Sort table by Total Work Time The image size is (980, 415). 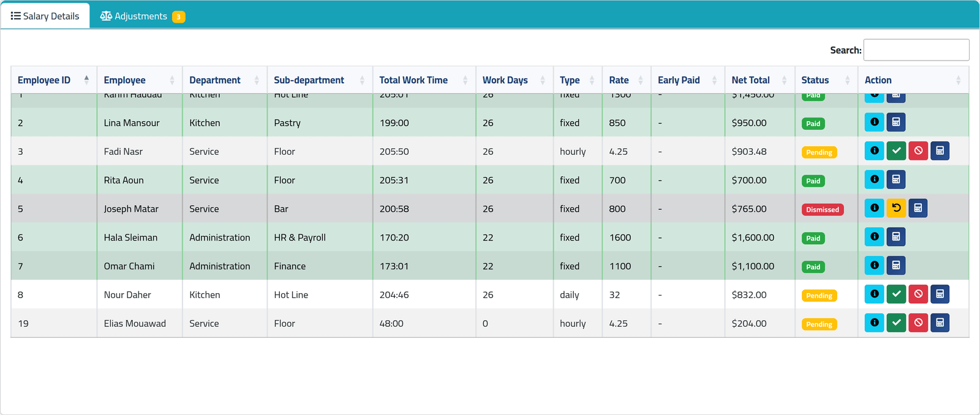click(424, 80)
